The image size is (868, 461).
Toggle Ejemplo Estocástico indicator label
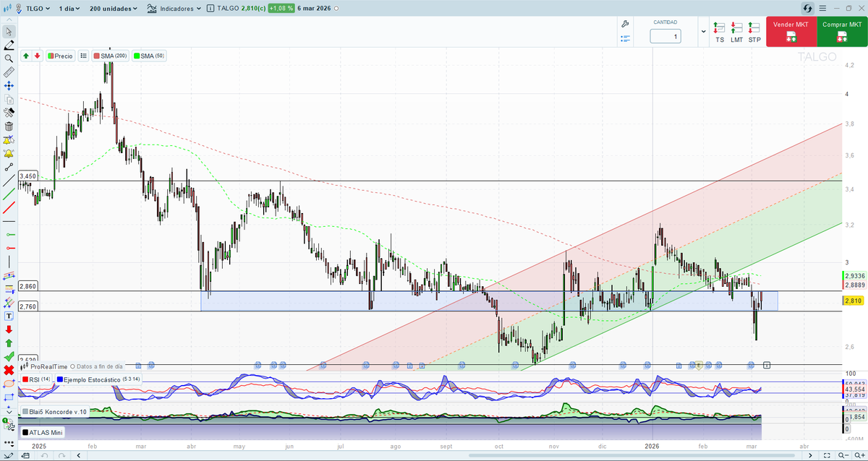tap(99, 379)
